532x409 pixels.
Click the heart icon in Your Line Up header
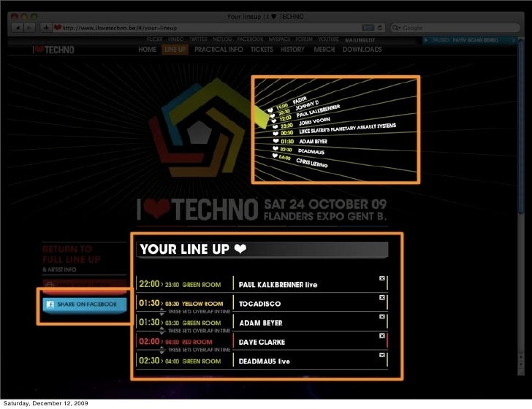(x=240, y=249)
